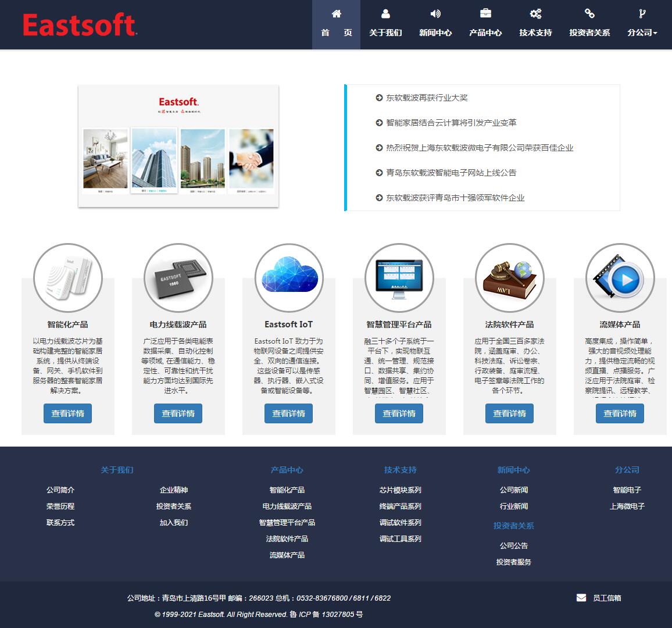
Task: Open the 员工信箱 link
Action: pyautogui.click(x=607, y=598)
